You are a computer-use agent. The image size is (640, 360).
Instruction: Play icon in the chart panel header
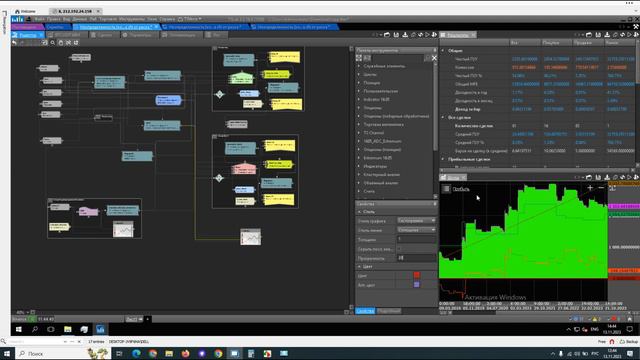[x=630, y=177]
